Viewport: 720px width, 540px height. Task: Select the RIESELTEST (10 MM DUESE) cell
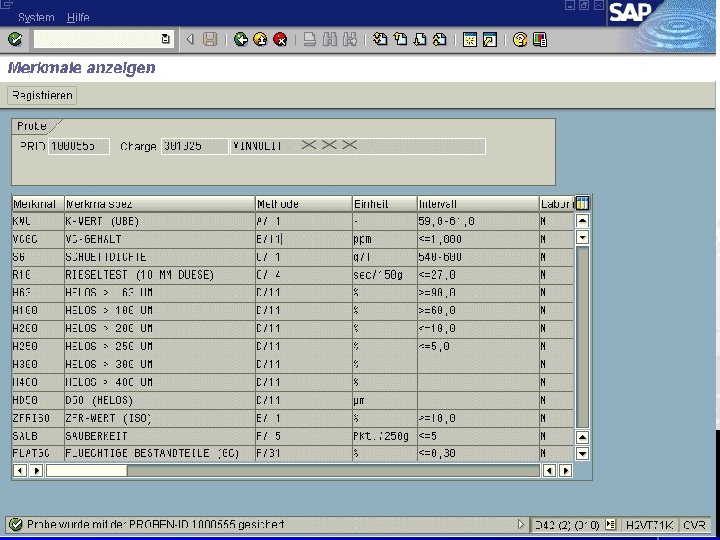click(x=159, y=275)
